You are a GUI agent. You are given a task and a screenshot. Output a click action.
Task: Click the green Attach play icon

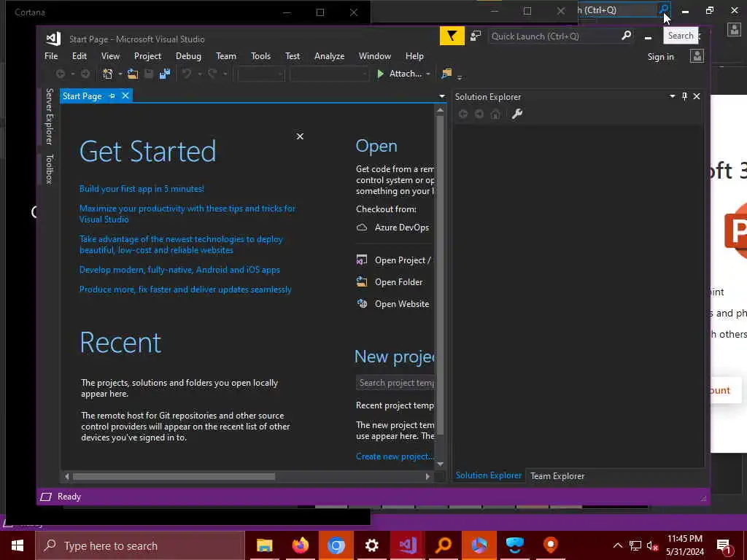(380, 74)
